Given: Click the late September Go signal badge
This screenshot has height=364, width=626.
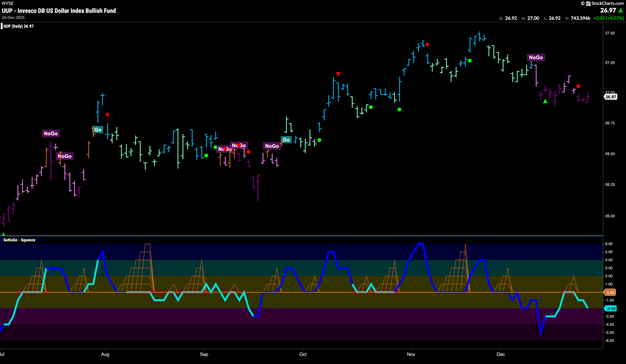Looking at the screenshot, I should pyautogui.click(x=286, y=140).
